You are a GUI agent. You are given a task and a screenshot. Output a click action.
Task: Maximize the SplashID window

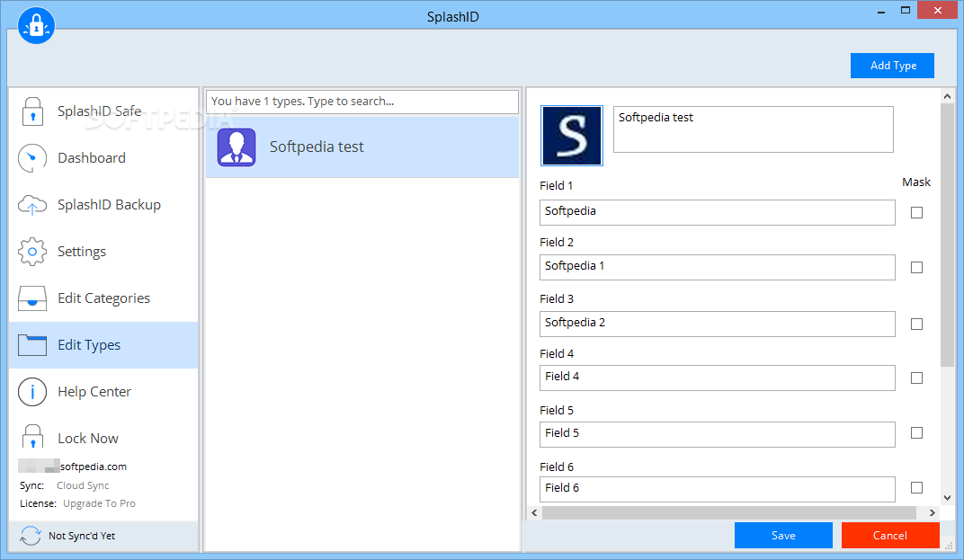click(906, 11)
